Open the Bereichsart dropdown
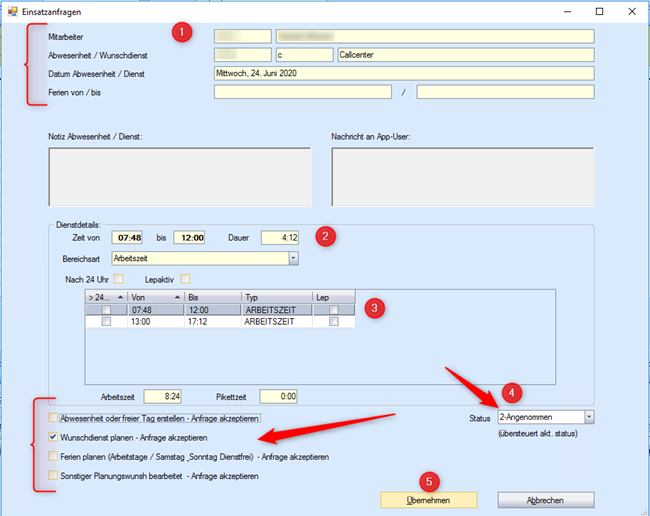This screenshot has width=650, height=516. (x=293, y=258)
